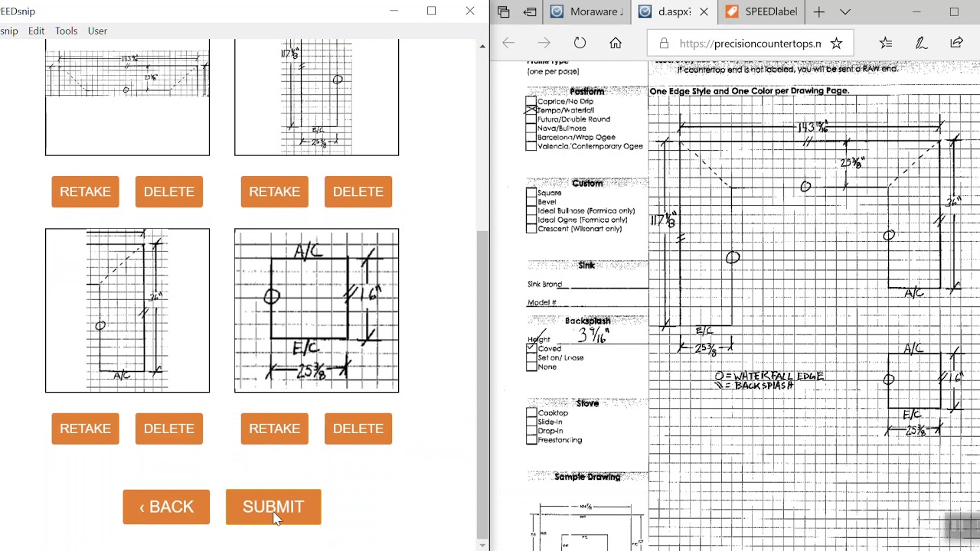Click the site lock icon in address bar
The height and width of the screenshot is (551, 980).
[664, 44]
